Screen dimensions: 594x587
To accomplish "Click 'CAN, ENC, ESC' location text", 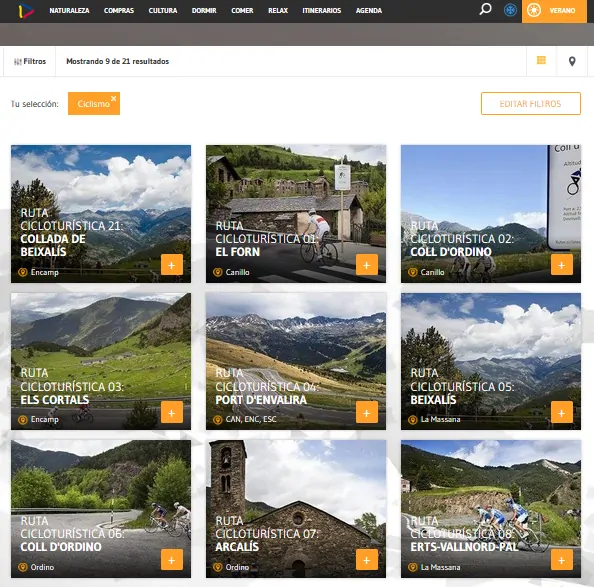I will pos(251,420).
